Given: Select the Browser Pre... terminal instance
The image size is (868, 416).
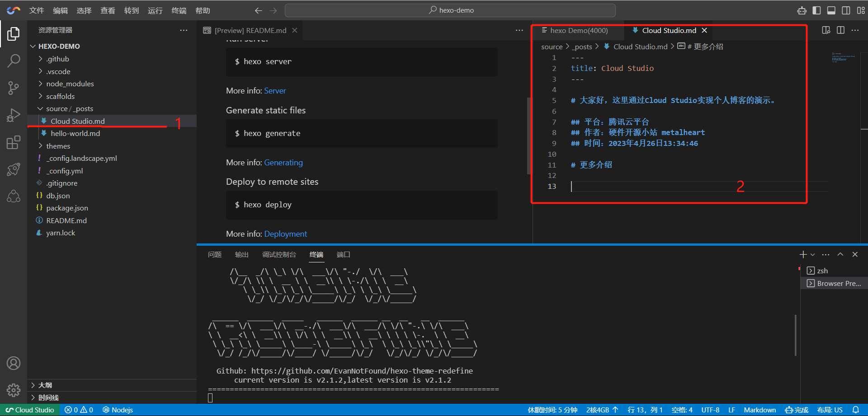Looking at the screenshot, I should (834, 283).
